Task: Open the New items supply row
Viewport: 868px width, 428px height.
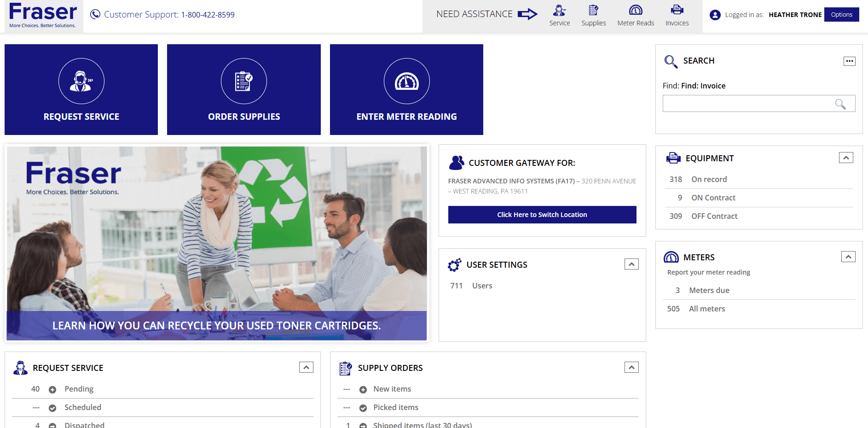Action: 488,389
